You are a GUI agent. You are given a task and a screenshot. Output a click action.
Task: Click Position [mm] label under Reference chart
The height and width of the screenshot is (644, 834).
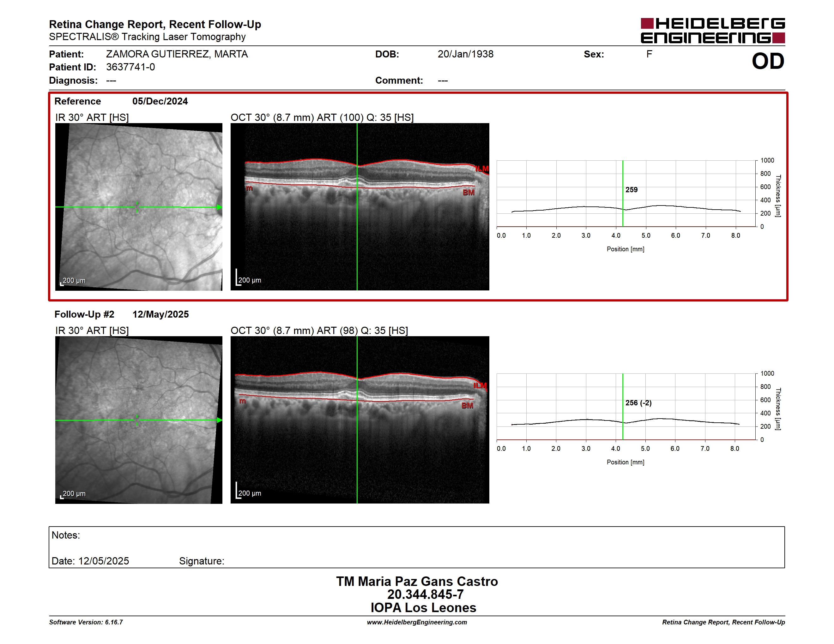coord(625,249)
